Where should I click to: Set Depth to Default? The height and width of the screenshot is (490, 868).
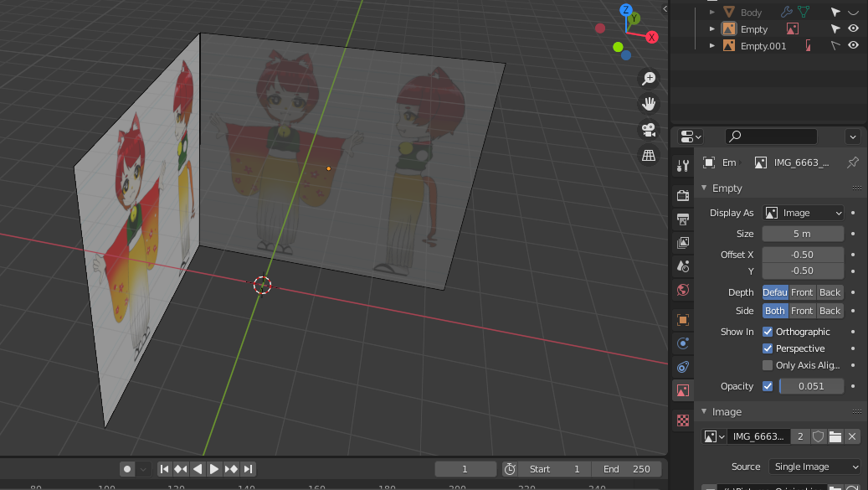point(775,292)
